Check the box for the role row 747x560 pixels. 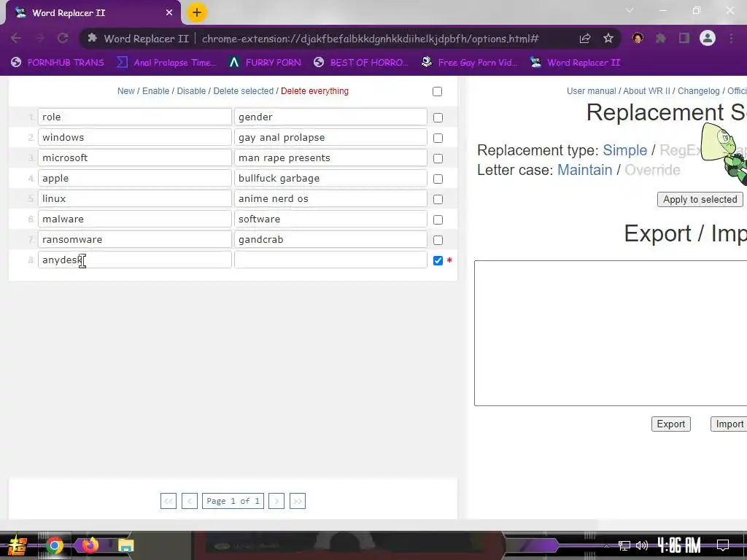(438, 117)
